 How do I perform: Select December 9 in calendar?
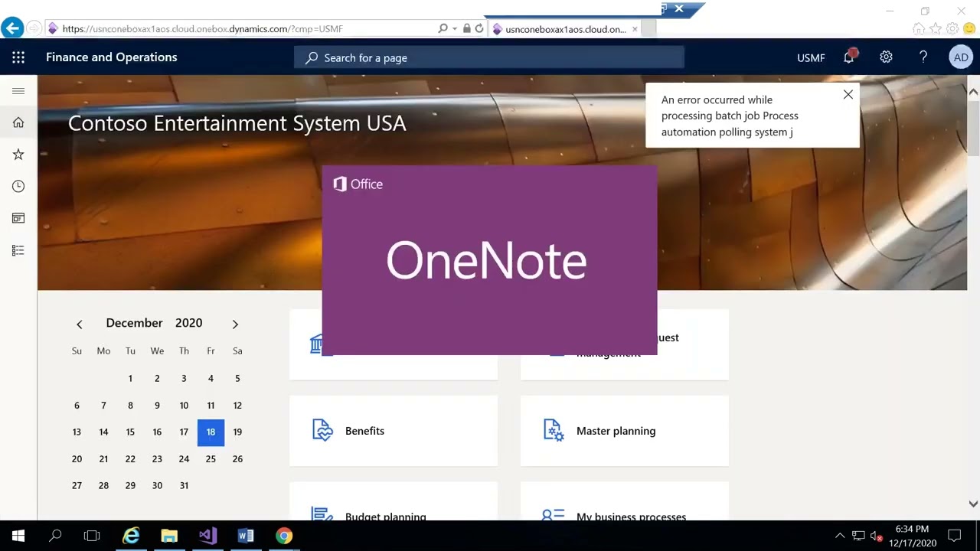click(157, 405)
